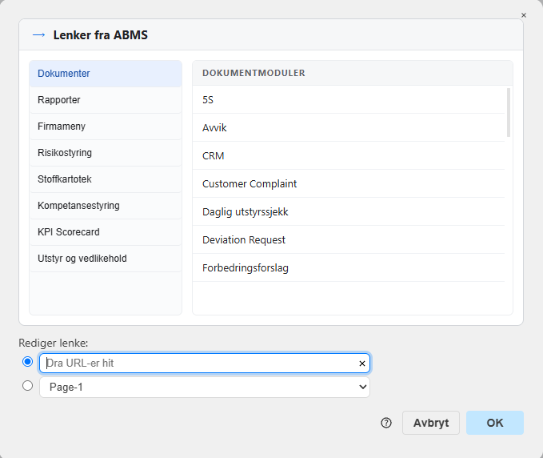Select the CRM document module
Screen dimensions: 543x458
pyautogui.click(x=349, y=156)
